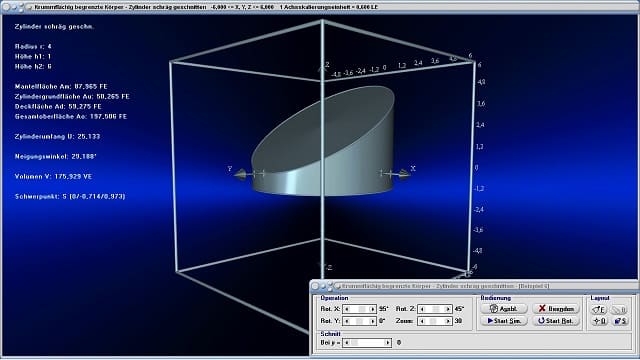The width and height of the screenshot is (640, 360).
Task: Increase Schnitt Bei y value with right arrow
Action: [387, 342]
